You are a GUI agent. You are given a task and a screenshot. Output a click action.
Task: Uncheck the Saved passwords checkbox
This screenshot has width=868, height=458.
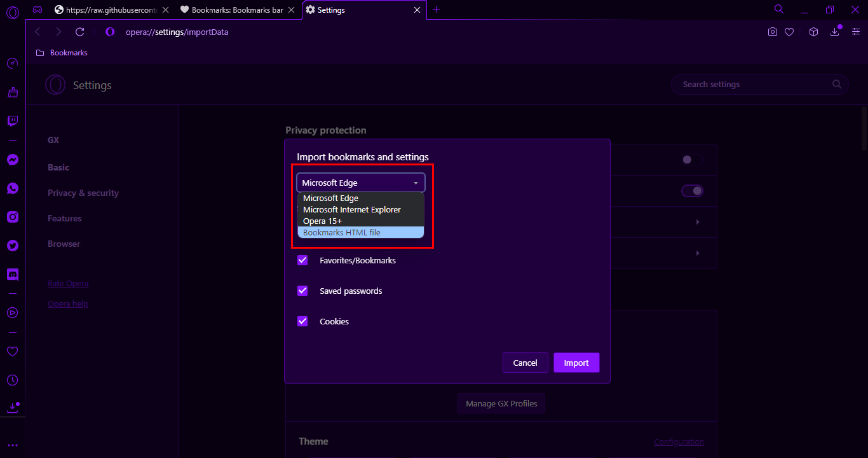(302, 291)
